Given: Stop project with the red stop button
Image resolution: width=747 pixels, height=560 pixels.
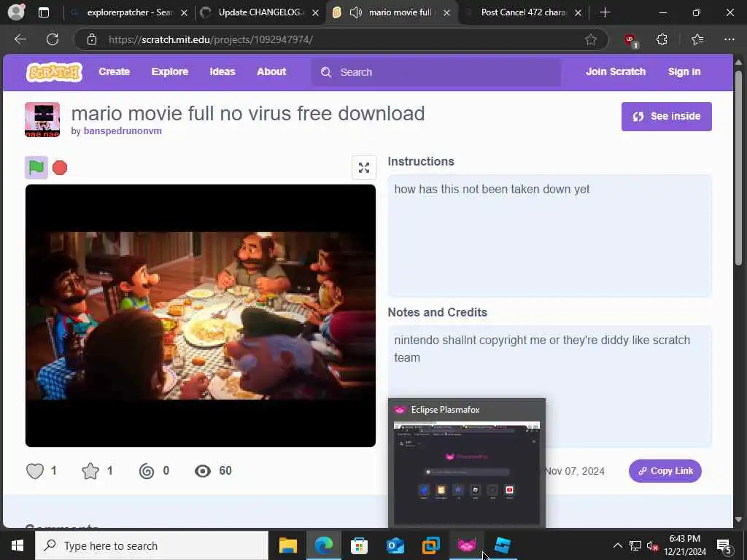Looking at the screenshot, I should (60, 168).
